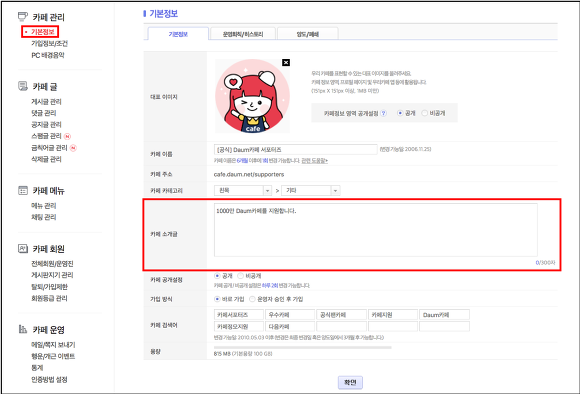Open the 기타 sub-category dropdown

tap(310, 191)
